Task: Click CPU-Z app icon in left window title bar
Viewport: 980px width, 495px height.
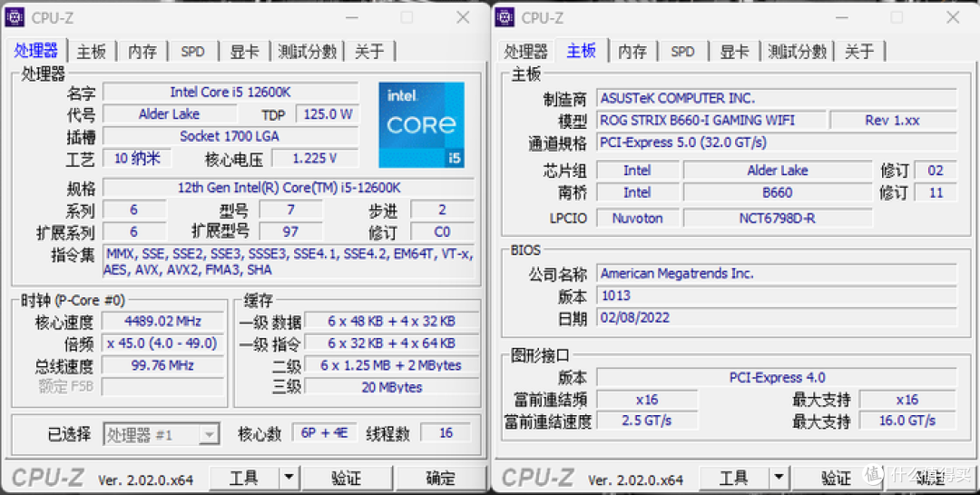Action: click(15, 17)
